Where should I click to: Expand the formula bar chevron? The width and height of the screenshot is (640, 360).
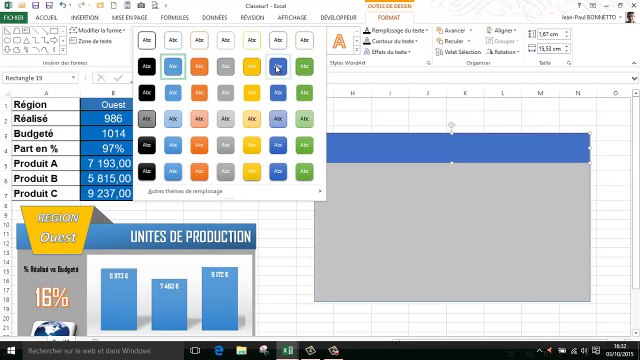pos(634,78)
